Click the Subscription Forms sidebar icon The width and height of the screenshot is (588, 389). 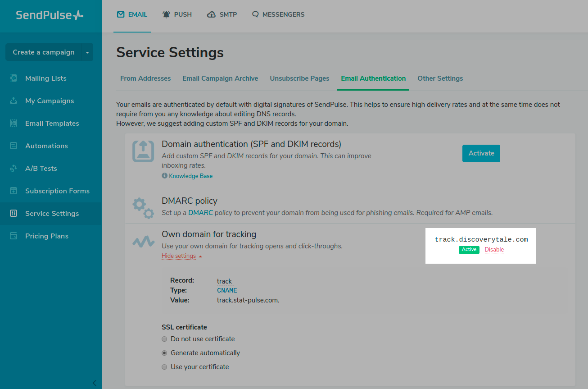[14, 191]
